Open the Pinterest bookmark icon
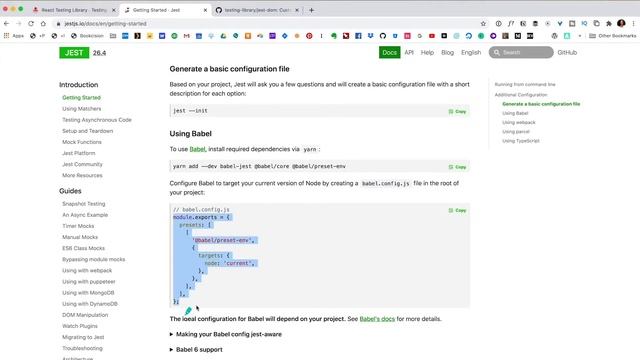This screenshot has width=640, height=360. (309, 36)
